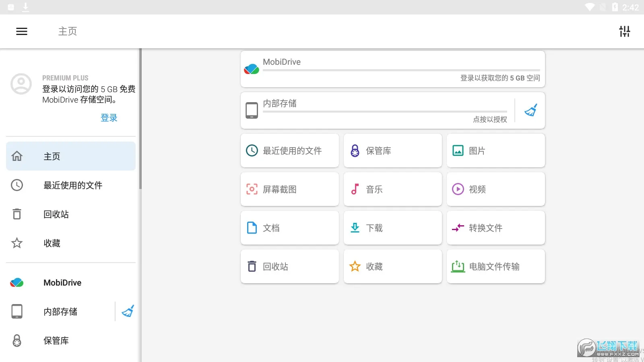This screenshot has width=644, height=362.
Task: Open the 保管库 vault tile
Action: [x=392, y=150]
